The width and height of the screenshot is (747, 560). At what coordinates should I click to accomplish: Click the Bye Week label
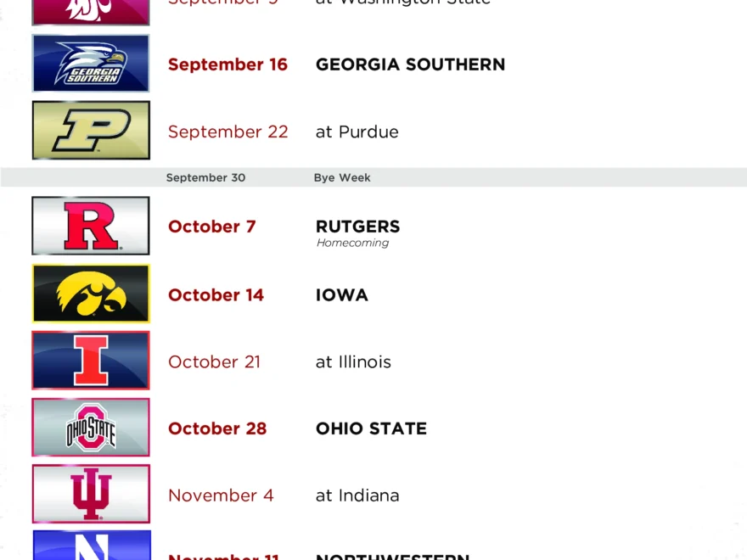pyautogui.click(x=342, y=178)
